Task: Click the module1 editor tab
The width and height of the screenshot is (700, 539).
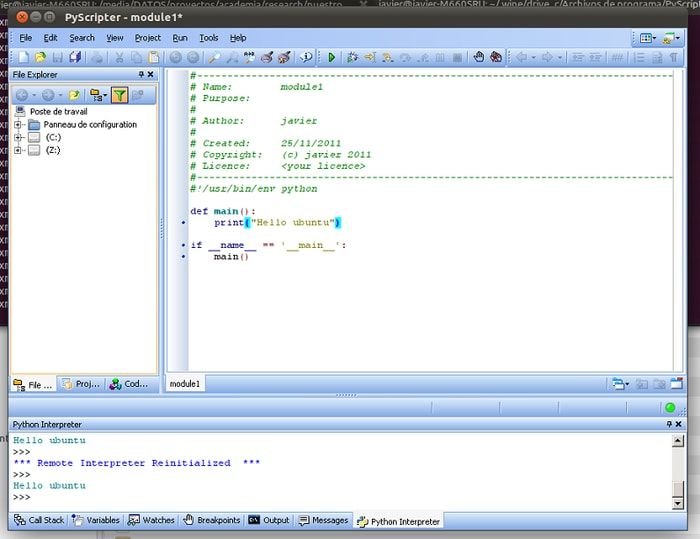Action: tap(185, 384)
